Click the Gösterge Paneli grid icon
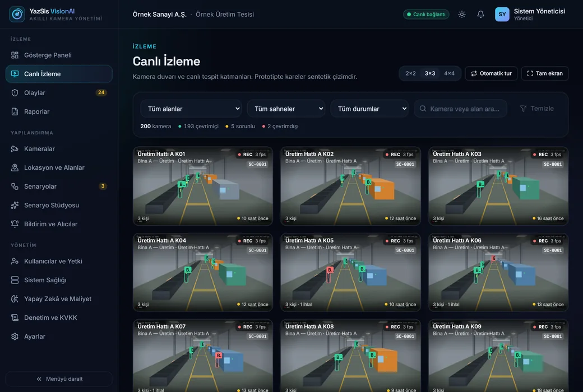The image size is (583, 392). (15, 55)
